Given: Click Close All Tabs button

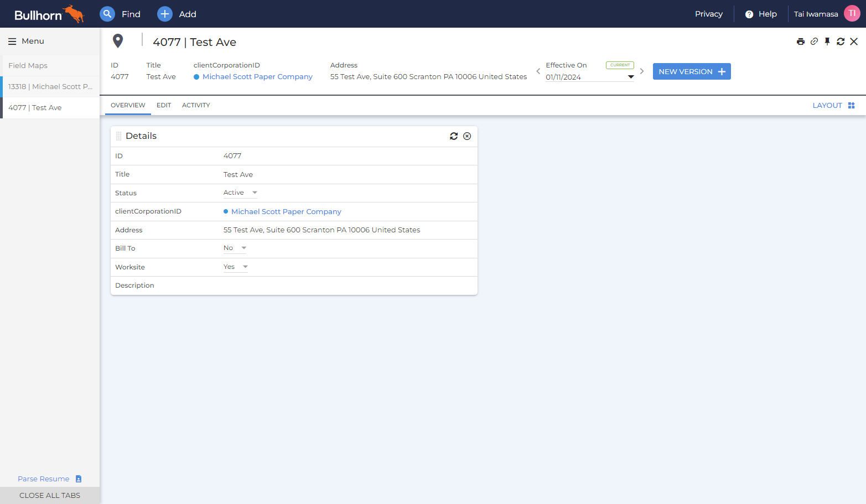Looking at the screenshot, I should point(50,496).
